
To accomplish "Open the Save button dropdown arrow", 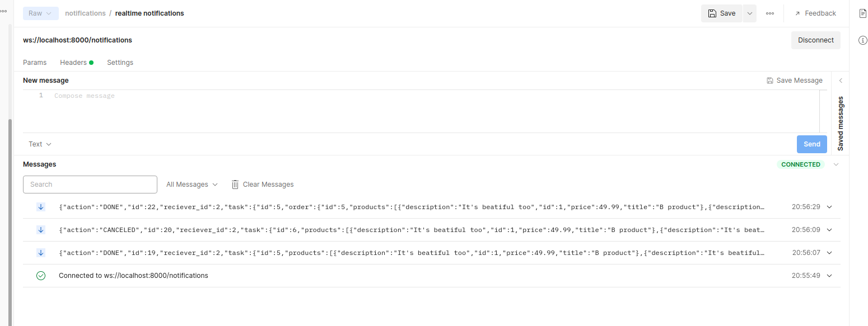I will [749, 13].
